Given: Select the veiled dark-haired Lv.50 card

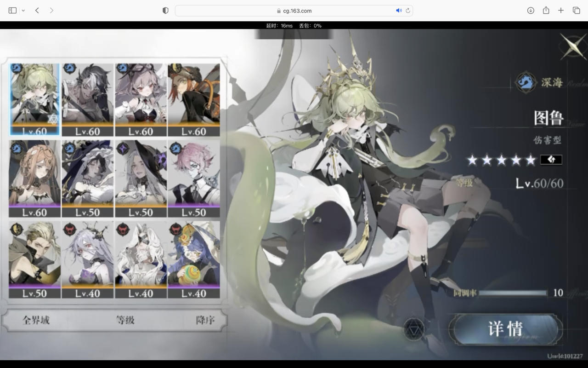Looking at the screenshot, I should point(87,179).
